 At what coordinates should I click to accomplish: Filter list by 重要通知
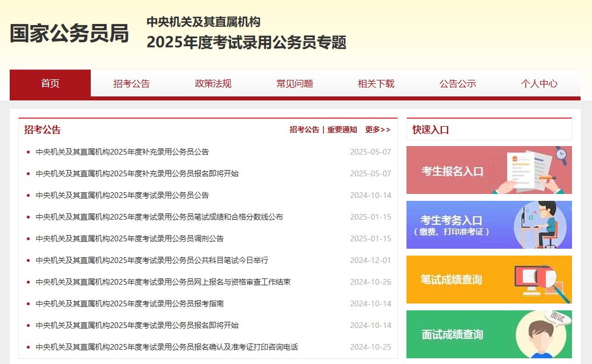(x=341, y=130)
